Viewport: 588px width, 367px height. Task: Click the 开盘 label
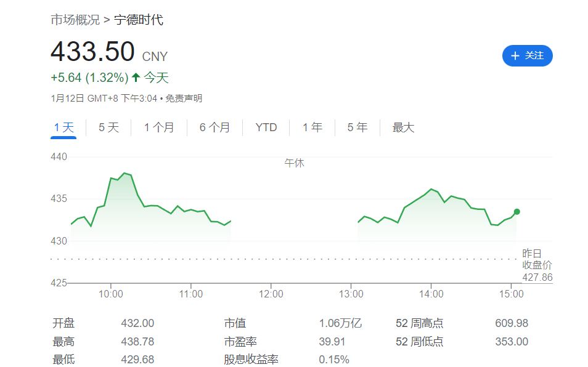click(63, 323)
